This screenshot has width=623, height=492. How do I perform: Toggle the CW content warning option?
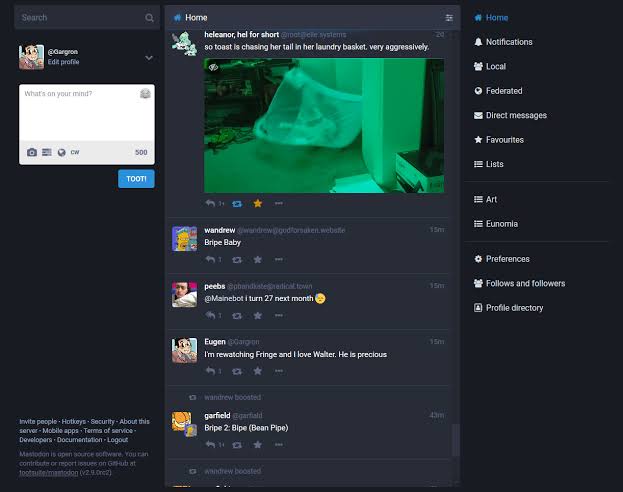[75, 153]
